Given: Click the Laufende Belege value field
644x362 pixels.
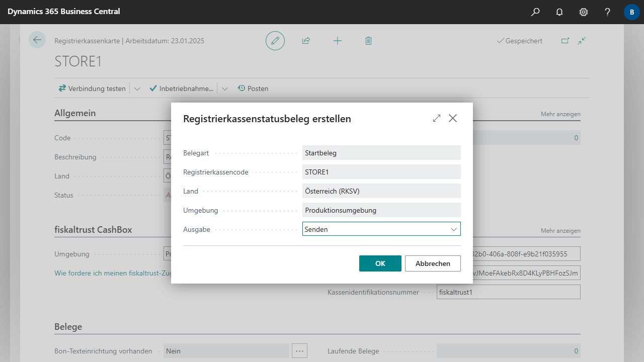Looking at the screenshot, I should [509, 351].
